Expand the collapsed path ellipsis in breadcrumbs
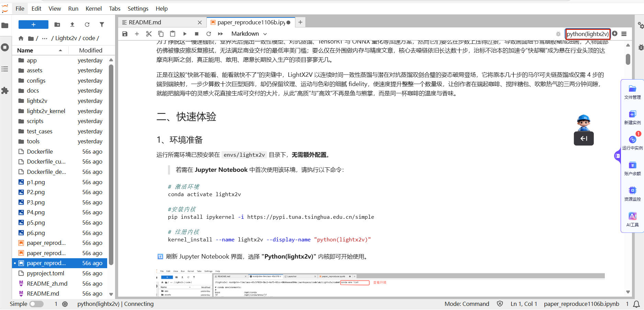The height and width of the screenshot is (310, 644). pyautogui.click(x=45, y=38)
